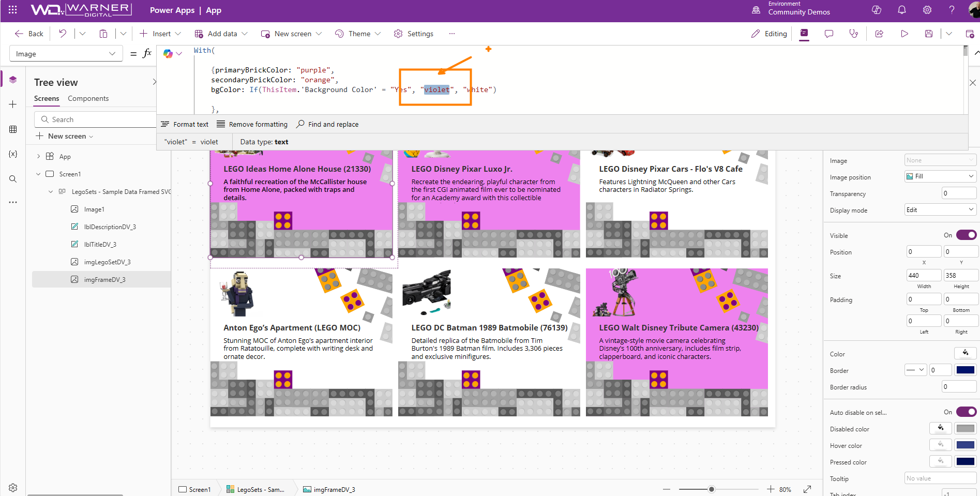Click the Width size input
Image resolution: width=980 pixels, height=496 pixels.
[924, 275]
